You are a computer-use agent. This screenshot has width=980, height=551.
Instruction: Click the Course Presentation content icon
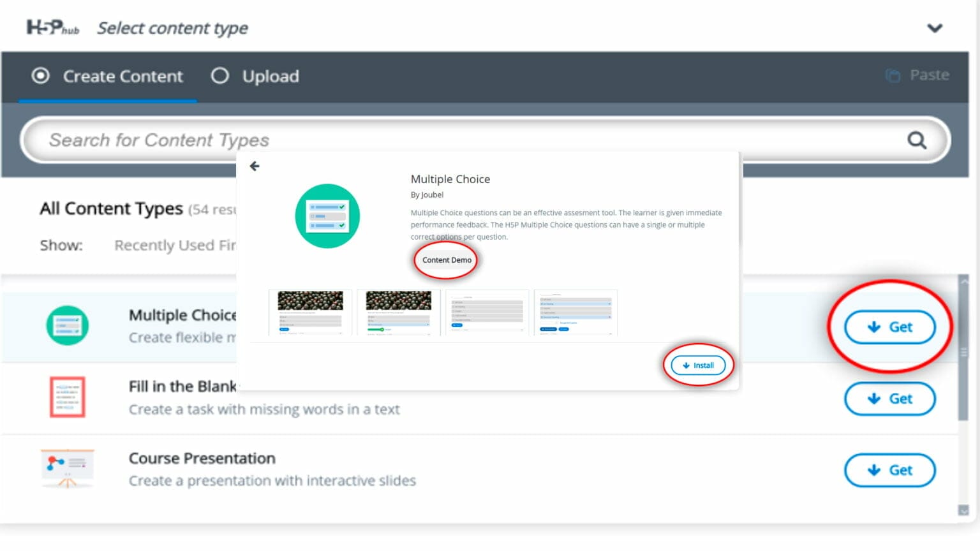(67, 469)
